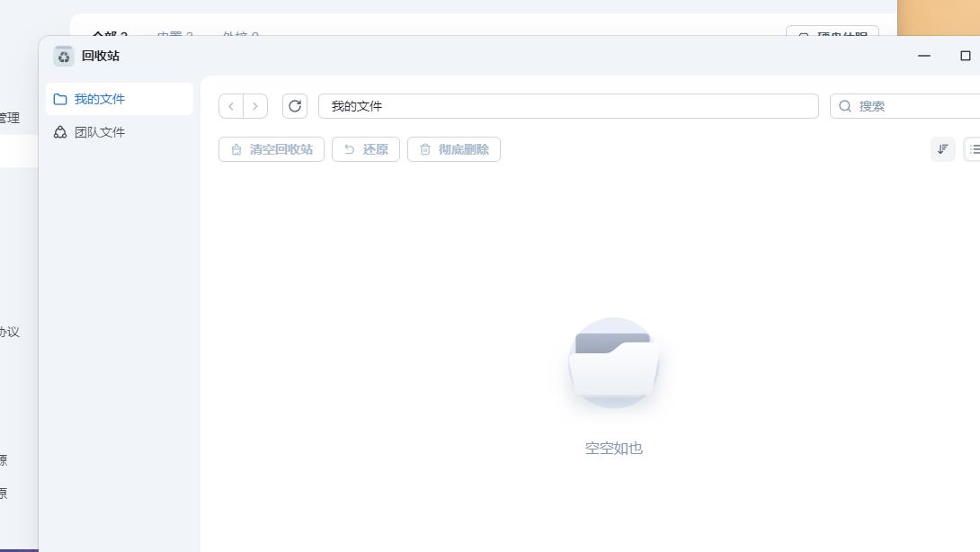Click the 还原 restore button
This screenshot has height=552, width=980.
pos(366,149)
